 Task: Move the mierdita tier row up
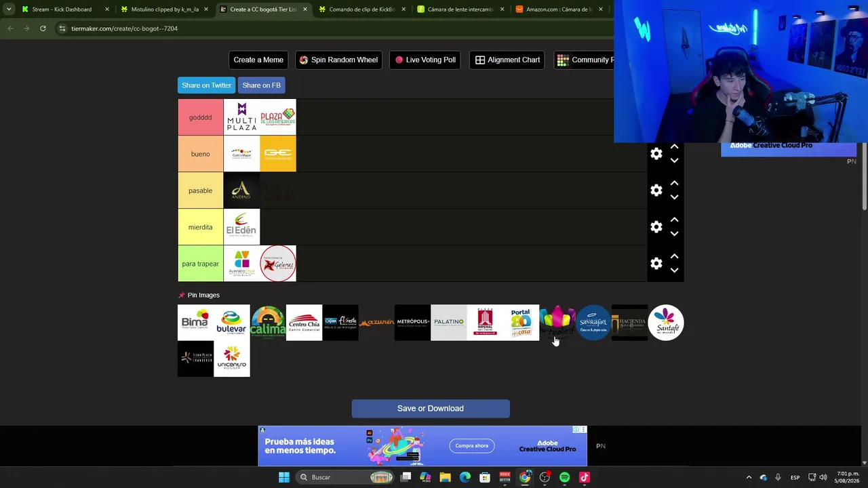(x=674, y=220)
